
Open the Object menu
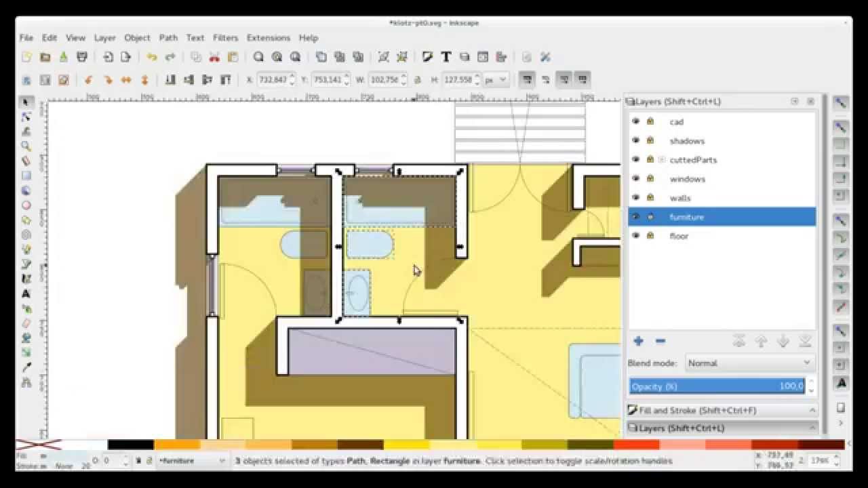[137, 38]
